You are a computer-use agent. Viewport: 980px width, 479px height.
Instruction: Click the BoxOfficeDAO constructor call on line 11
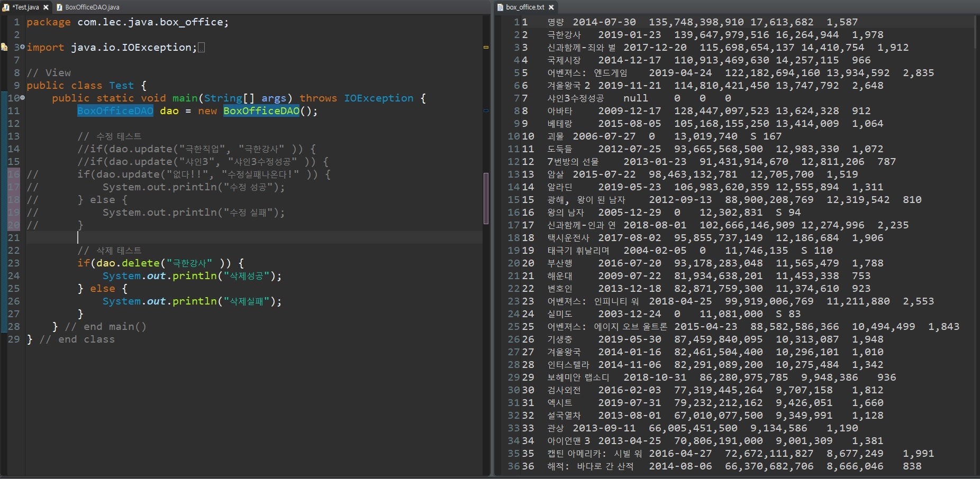[x=261, y=110]
